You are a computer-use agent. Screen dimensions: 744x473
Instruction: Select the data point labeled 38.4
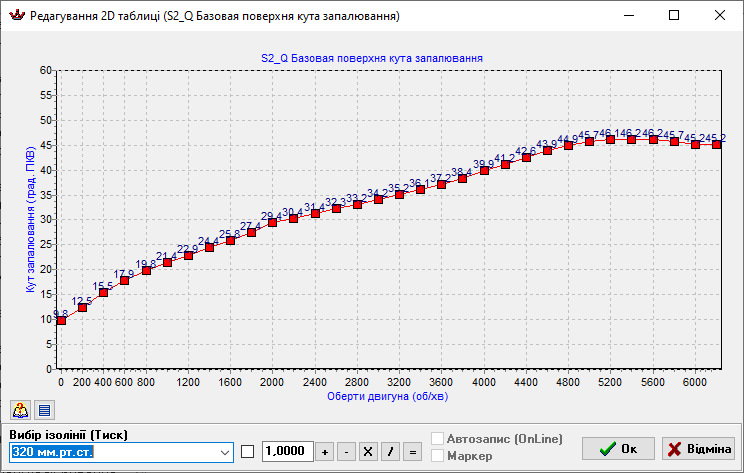click(x=463, y=178)
